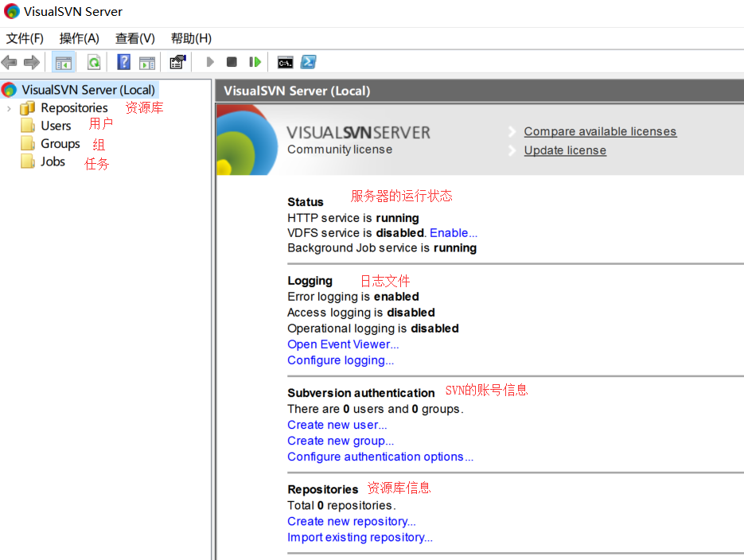Image resolution: width=744 pixels, height=560 pixels.
Task: Click 'Operational logging is disabled' text
Action: coord(373,329)
